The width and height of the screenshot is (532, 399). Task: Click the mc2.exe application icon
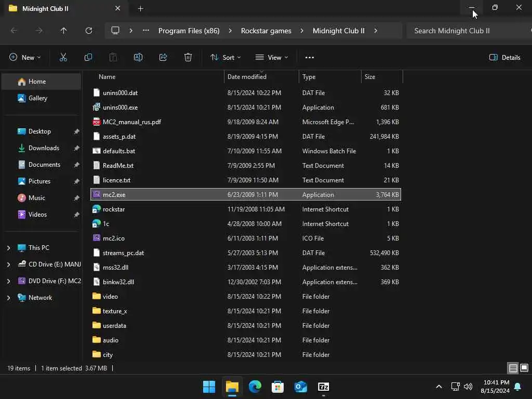pos(96,194)
